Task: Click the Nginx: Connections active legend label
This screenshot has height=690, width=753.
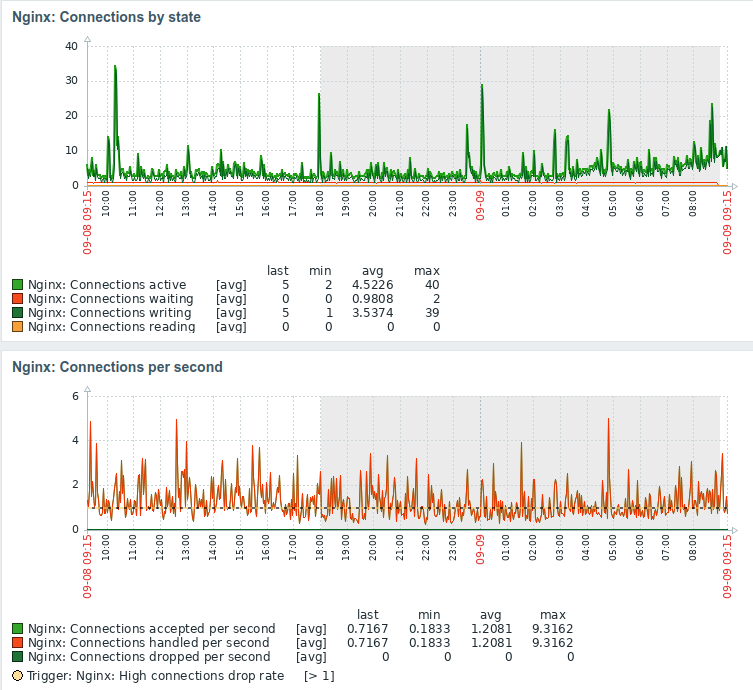Action: coord(107,285)
